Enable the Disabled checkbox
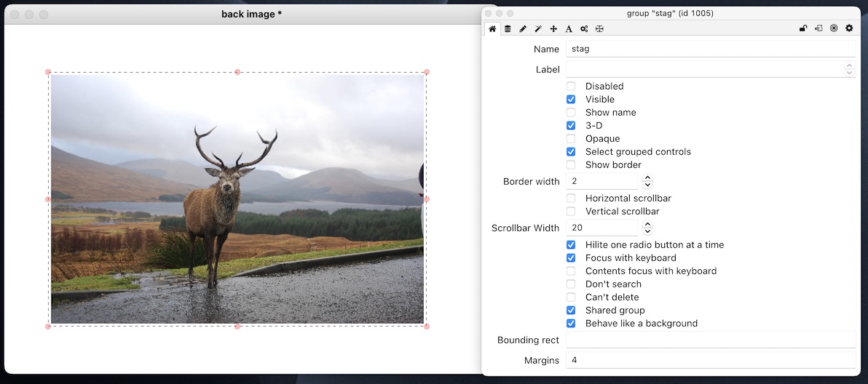 point(571,87)
